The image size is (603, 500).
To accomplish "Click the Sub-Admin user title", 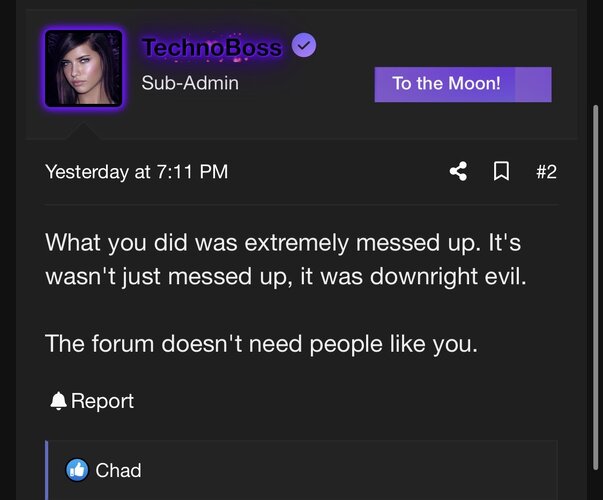I will pyautogui.click(x=190, y=83).
